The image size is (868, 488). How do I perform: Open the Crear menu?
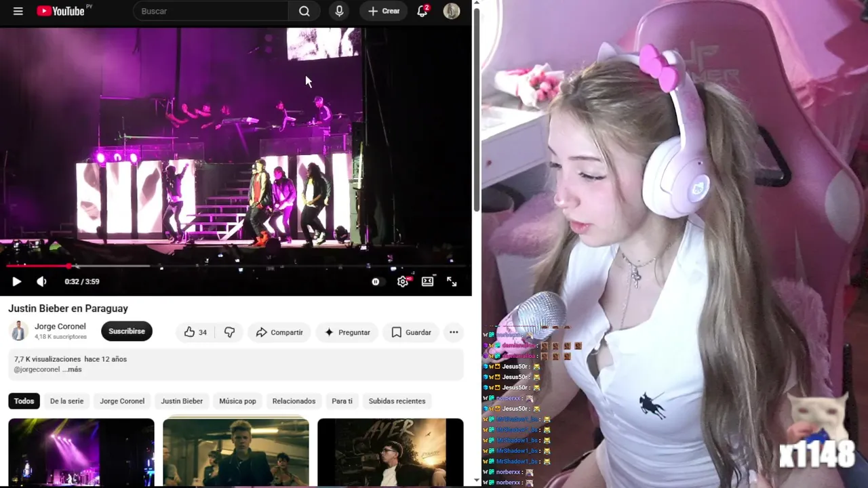point(384,11)
